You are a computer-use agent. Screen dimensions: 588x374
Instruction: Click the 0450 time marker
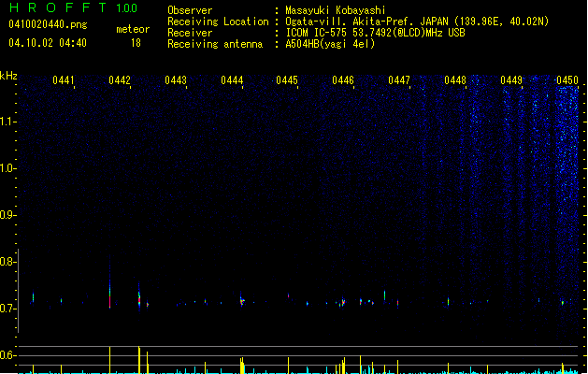pyautogui.click(x=567, y=80)
